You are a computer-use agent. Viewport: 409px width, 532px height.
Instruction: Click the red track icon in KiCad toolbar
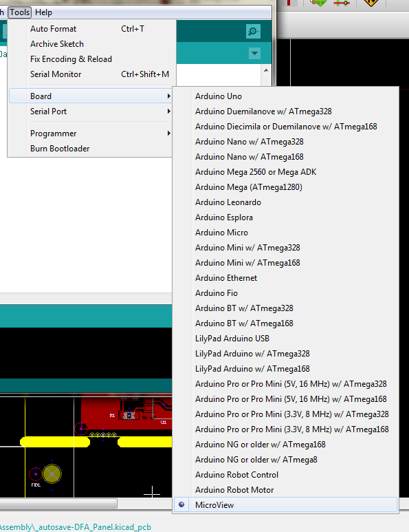coord(342,3)
